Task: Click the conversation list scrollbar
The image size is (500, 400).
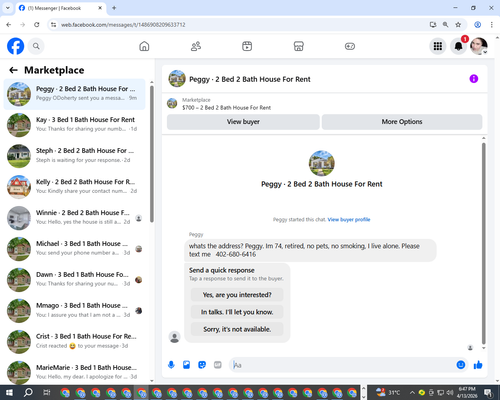Action: click(x=152, y=153)
